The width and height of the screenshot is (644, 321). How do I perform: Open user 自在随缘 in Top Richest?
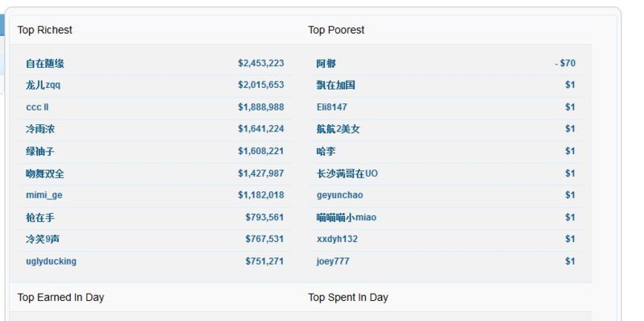[45, 63]
